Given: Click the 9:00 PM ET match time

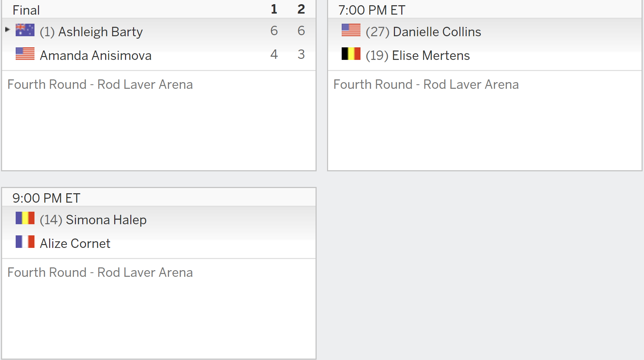Looking at the screenshot, I should click(46, 198).
